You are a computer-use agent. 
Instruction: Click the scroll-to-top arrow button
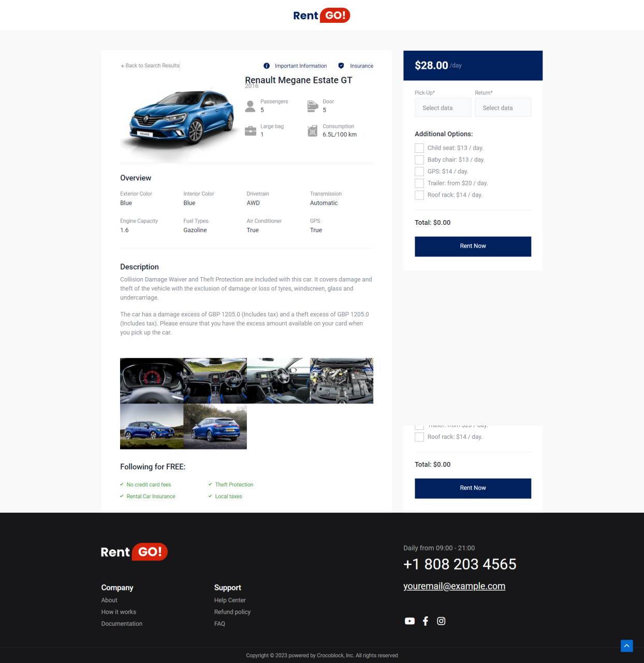626,645
